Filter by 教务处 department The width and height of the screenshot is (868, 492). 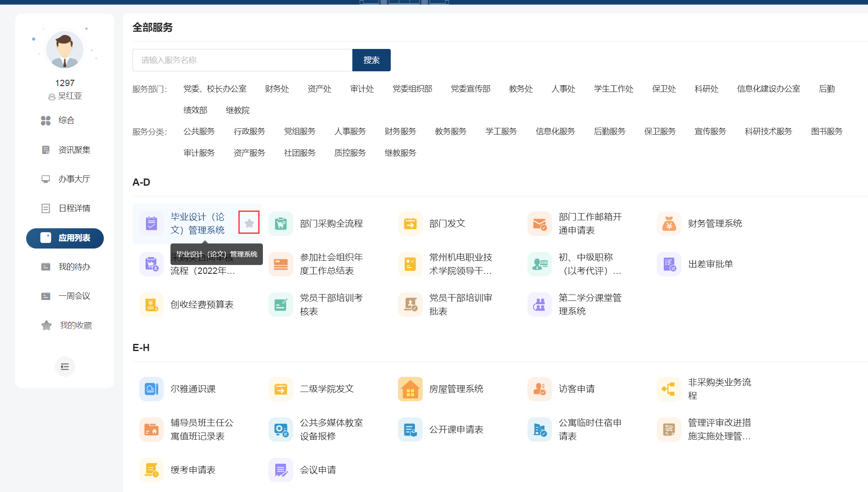pyautogui.click(x=521, y=89)
